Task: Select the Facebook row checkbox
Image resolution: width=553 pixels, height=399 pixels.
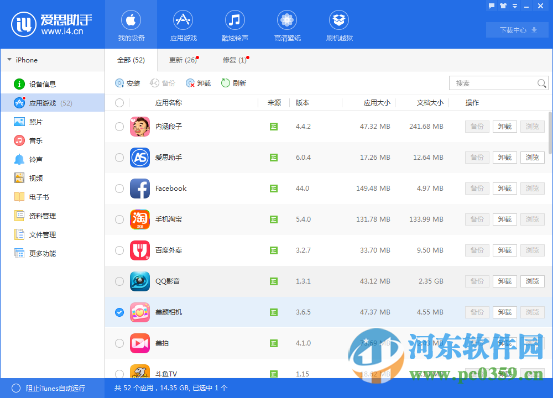Action: [120, 188]
